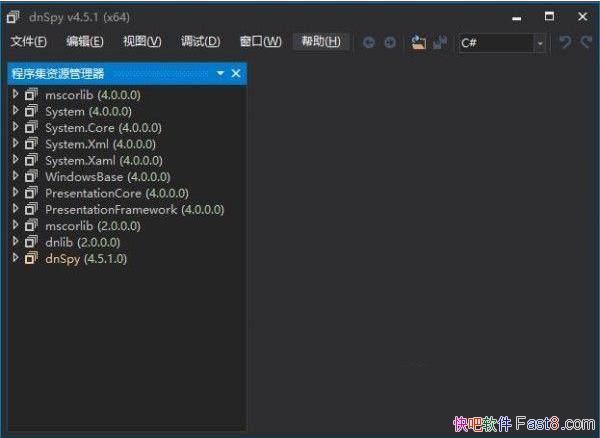600x438 pixels.
Task: Click the assembly icon beside PresentationFramework
Action: coord(31,209)
